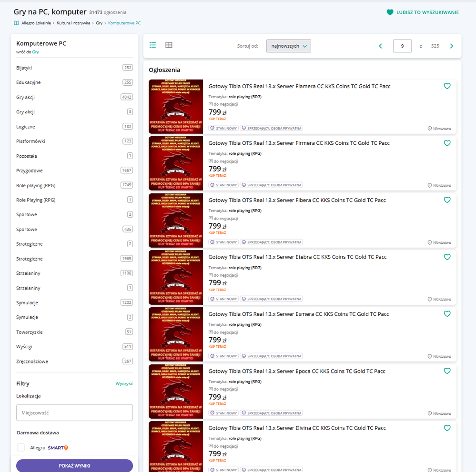Favorite the Fibera server listing heart

point(447,200)
